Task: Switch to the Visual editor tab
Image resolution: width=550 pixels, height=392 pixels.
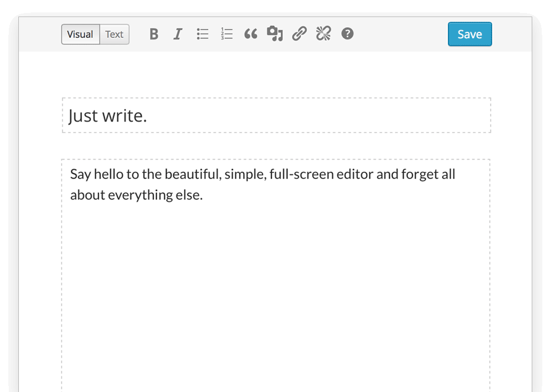Action: pos(80,34)
